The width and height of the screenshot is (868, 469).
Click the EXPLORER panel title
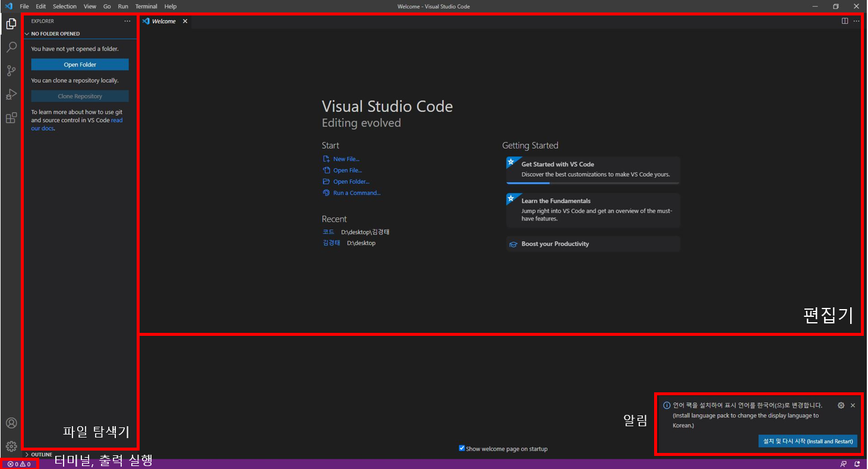pyautogui.click(x=43, y=21)
